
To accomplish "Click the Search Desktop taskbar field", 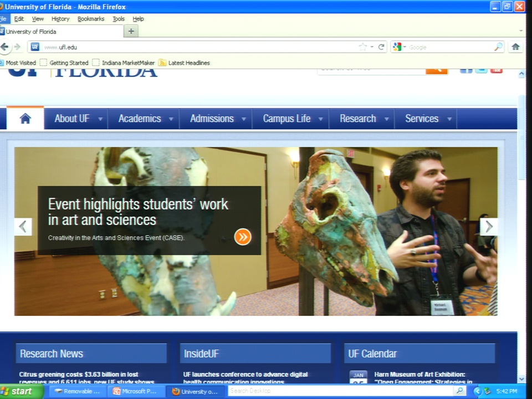I will [x=341, y=391].
